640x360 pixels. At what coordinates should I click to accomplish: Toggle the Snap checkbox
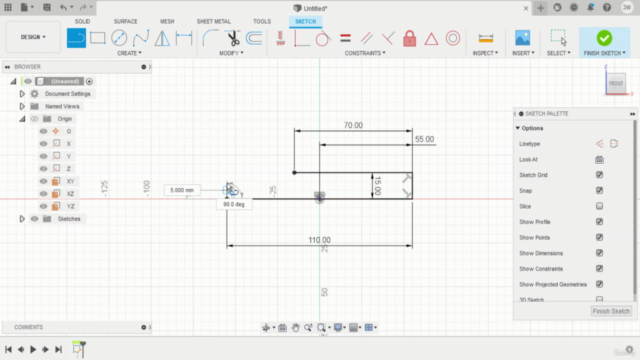[x=599, y=190]
